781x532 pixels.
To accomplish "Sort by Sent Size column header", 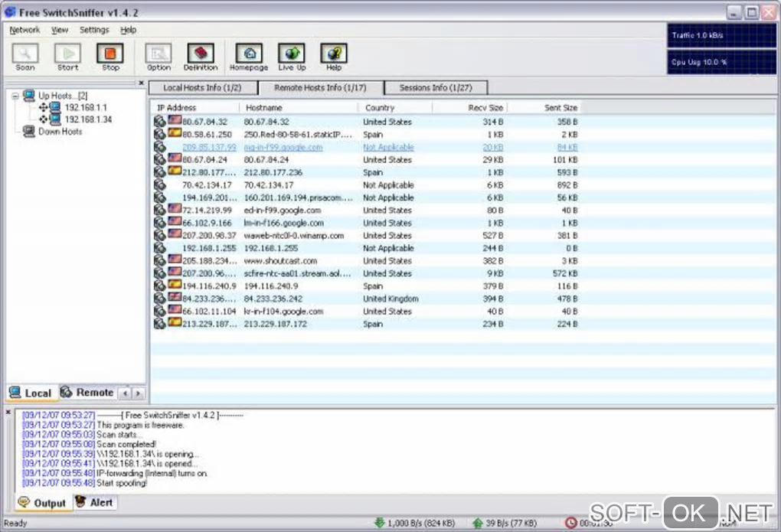I will tap(544, 108).
